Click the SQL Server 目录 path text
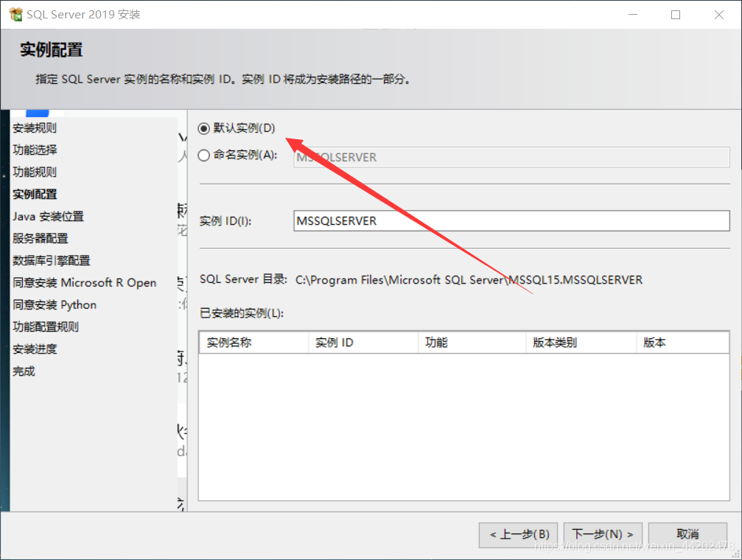Image resolution: width=742 pixels, height=560 pixels. tap(469, 280)
